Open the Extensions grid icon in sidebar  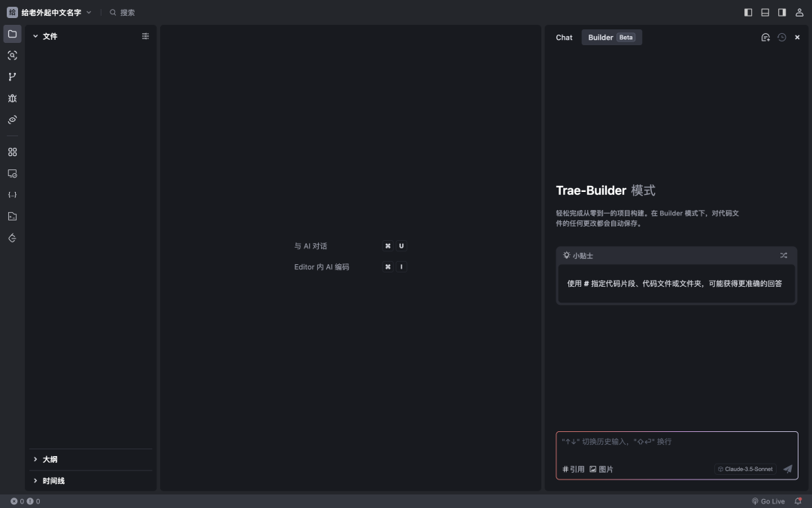[x=12, y=152]
